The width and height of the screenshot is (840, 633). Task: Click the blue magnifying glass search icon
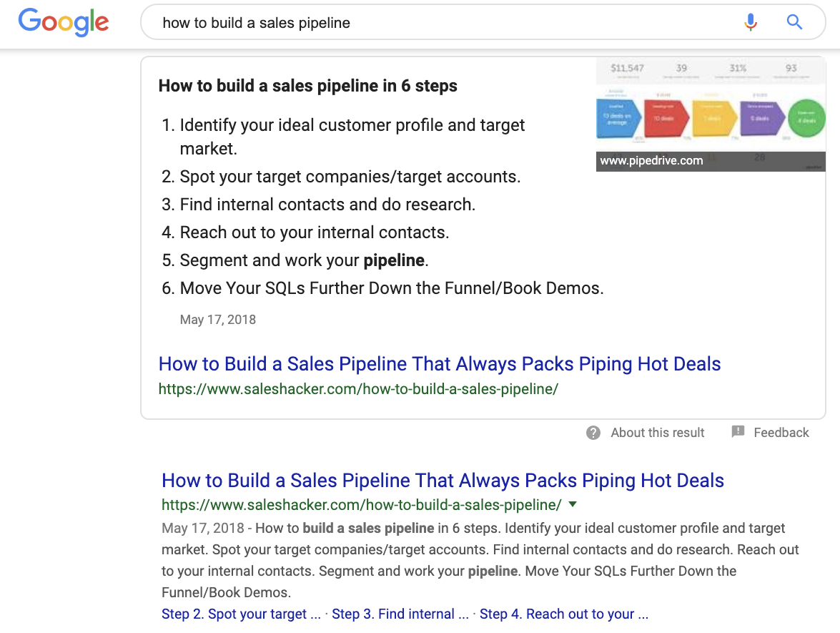[x=794, y=22]
